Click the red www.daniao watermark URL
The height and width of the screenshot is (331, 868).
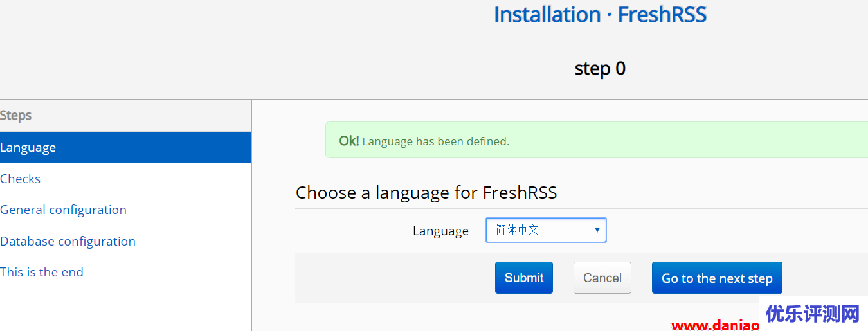click(x=714, y=325)
